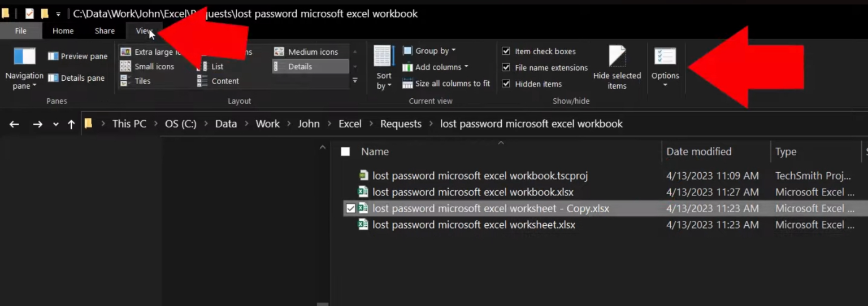Open the File menu tab
The width and height of the screenshot is (868, 306).
click(21, 31)
